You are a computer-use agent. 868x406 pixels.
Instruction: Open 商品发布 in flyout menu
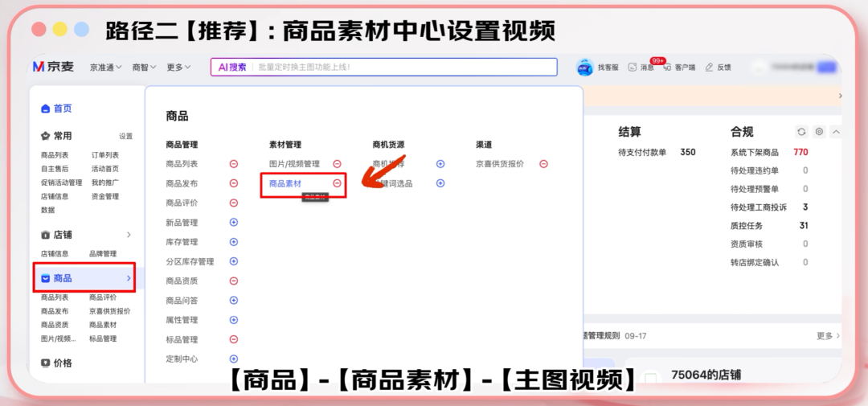coord(182,183)
